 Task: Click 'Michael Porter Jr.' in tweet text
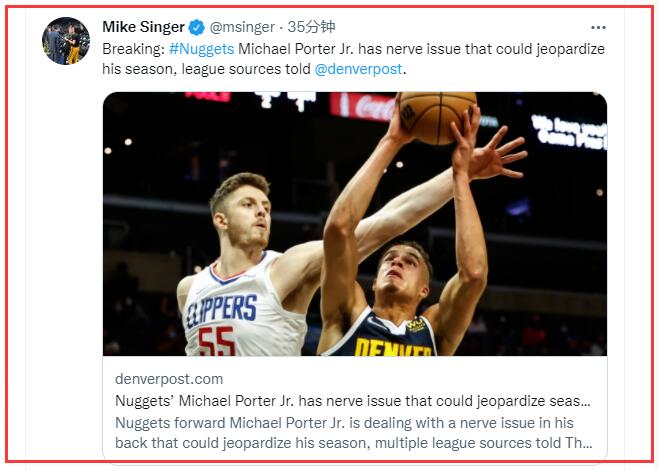point(296,49)
